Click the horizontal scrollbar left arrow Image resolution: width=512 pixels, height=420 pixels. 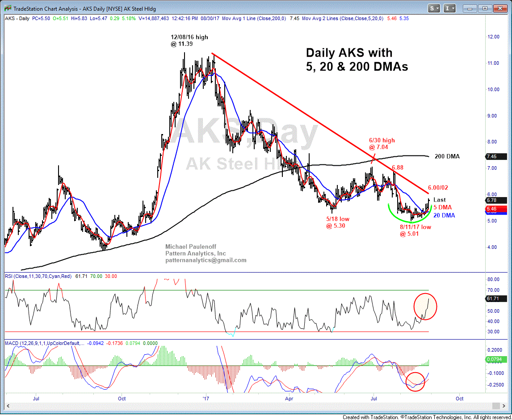click(8, 406)
